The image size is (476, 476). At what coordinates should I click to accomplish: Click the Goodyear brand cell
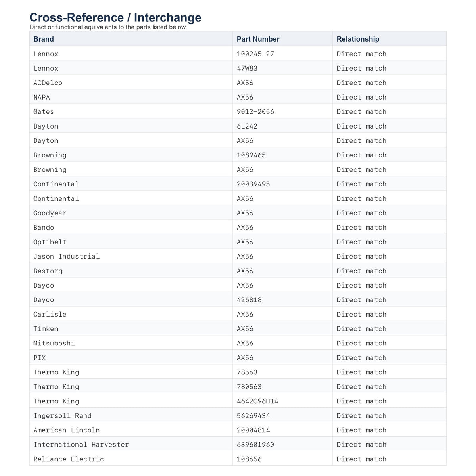(x=131, y=213)
